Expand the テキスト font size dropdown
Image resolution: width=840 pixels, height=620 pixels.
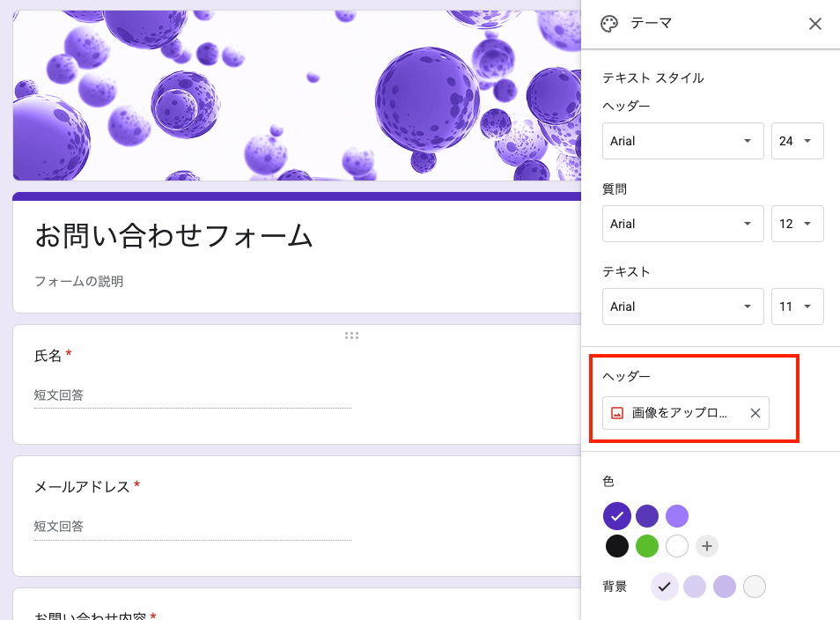pos(797,306)
